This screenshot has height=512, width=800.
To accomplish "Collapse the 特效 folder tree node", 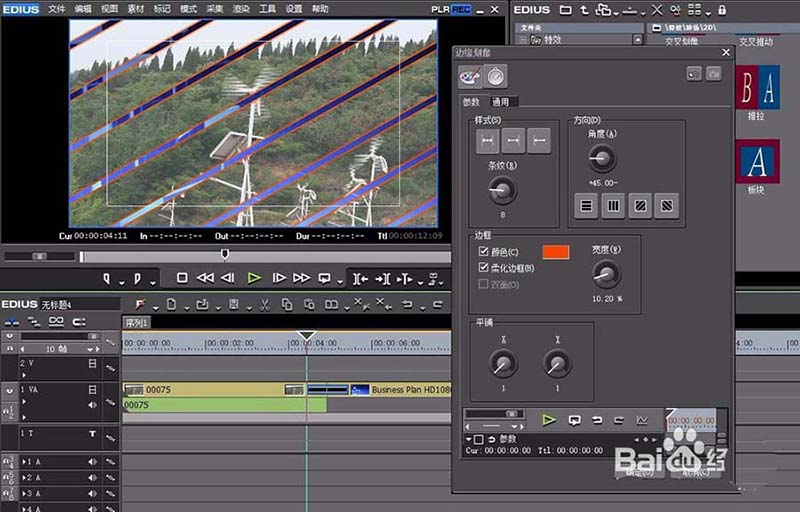I will [523, 40].
